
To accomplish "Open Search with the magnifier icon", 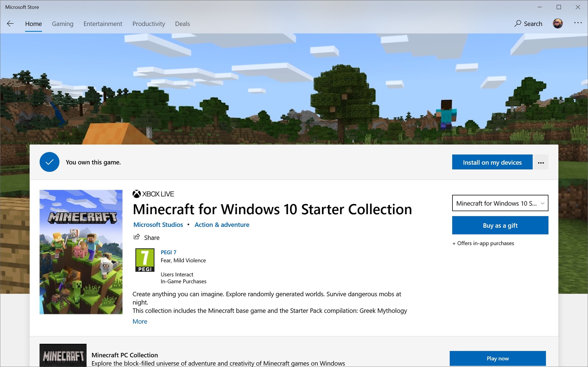I will [x=518, y=24].
